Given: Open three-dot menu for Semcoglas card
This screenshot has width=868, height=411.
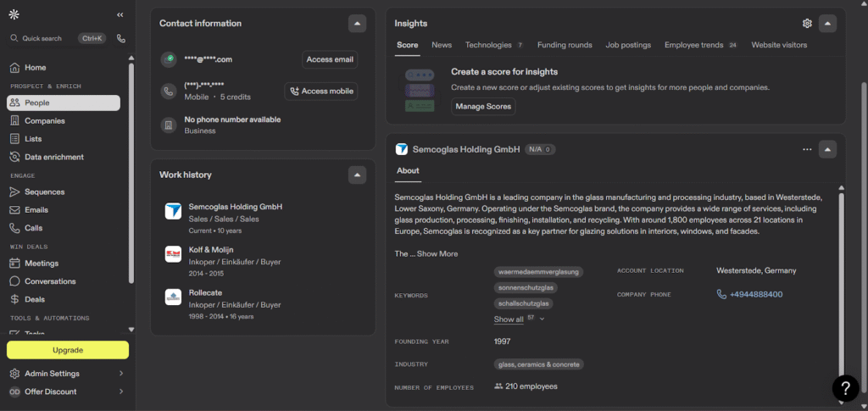Looking at the screenshot, I should point(807,149).
